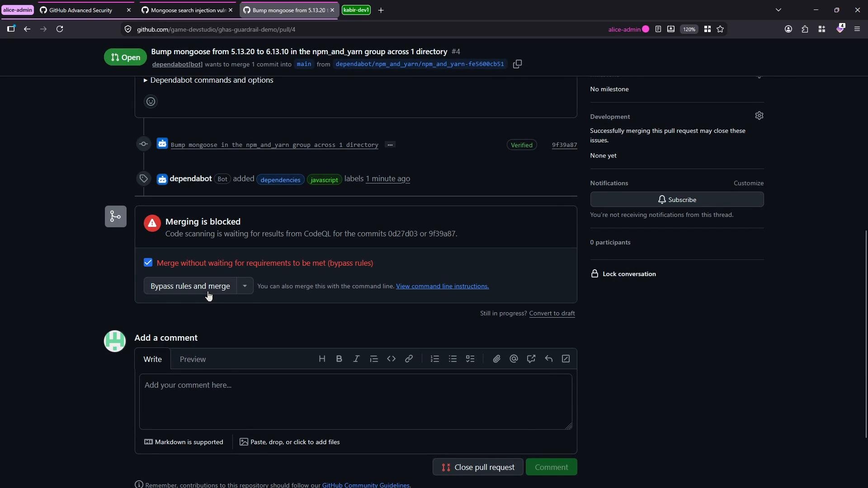Add an unordered bullet list to comment
The image size is (868, 488).
453,359
